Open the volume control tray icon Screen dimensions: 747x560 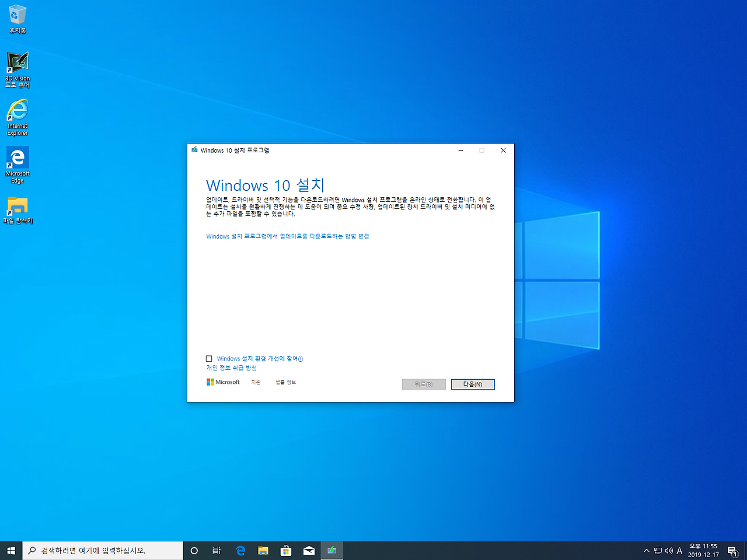[x=669, y=551]
